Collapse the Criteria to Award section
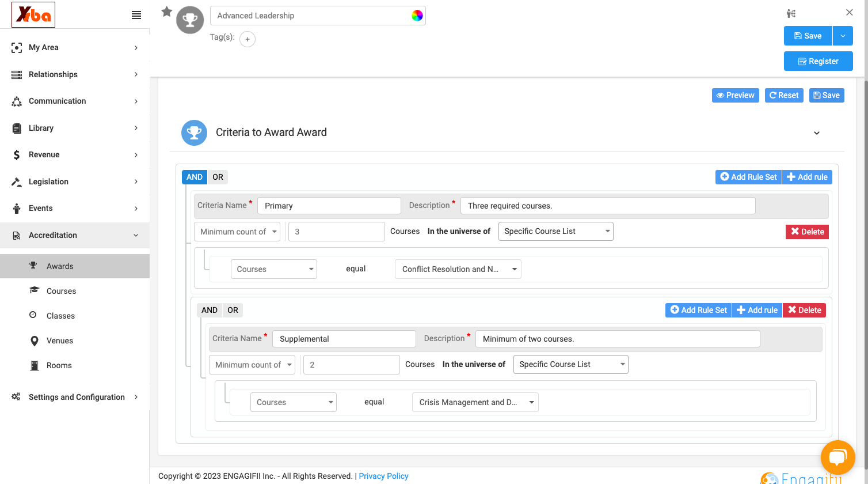This screenshot has width=868, height=484. click(817, 133)
